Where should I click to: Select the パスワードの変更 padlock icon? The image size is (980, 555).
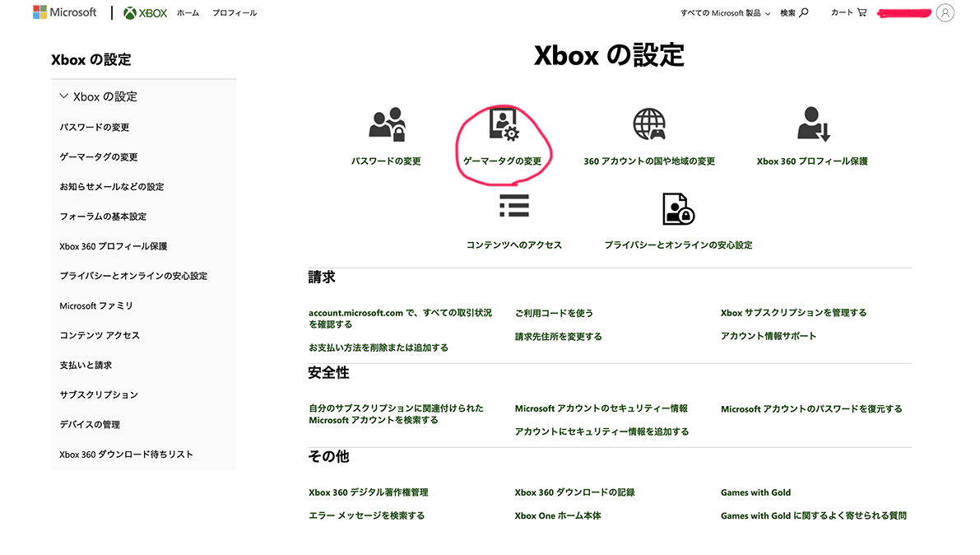pyautogui.click(x=388, y=124)
